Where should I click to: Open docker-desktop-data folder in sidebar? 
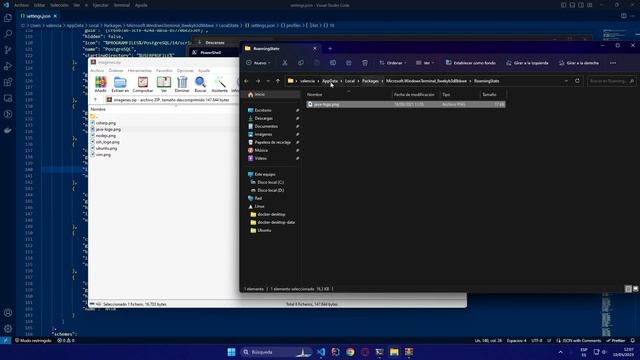point(276,222)
